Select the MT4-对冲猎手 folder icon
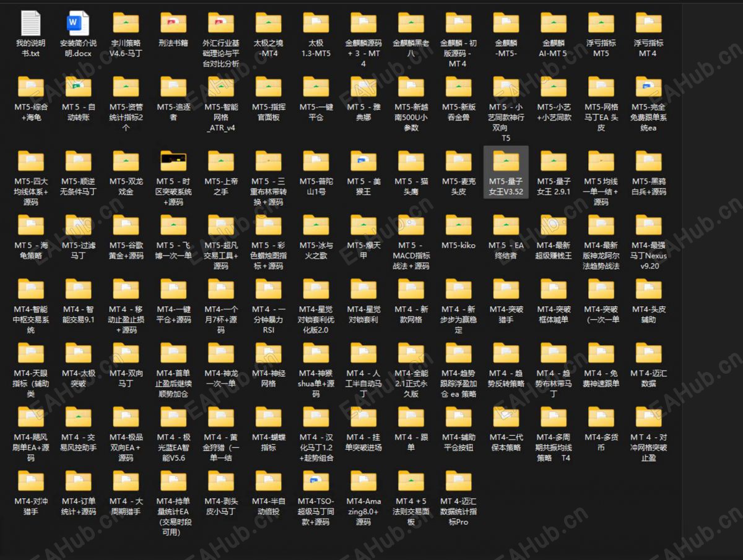743x560 pixels. tap(30, 481)
